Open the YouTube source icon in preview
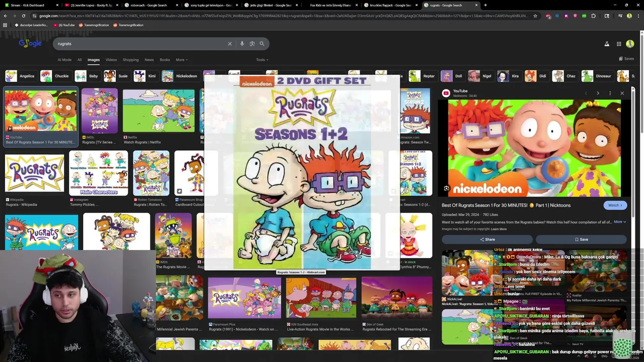The width and height of the screenshot is (644, 362). pyautogui.click(x=446, y=93)
